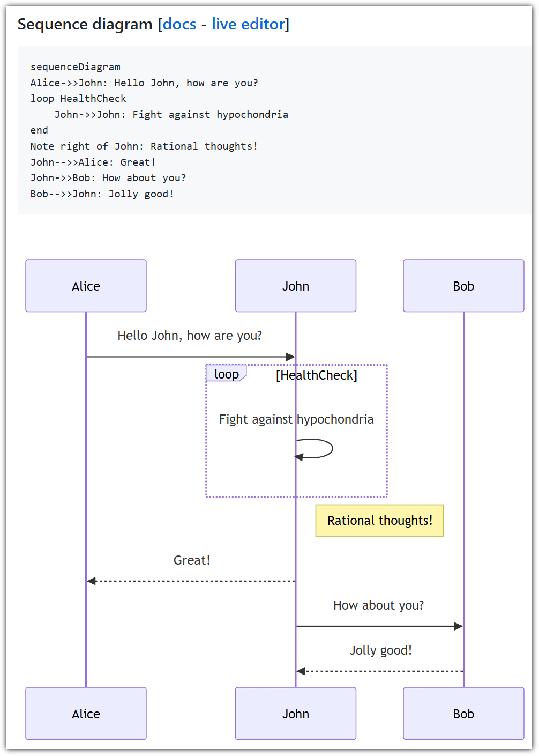This screenshot has height=756, width=539.
Task: Click the 'Sequence diagram' heading text
Action: 85,24
